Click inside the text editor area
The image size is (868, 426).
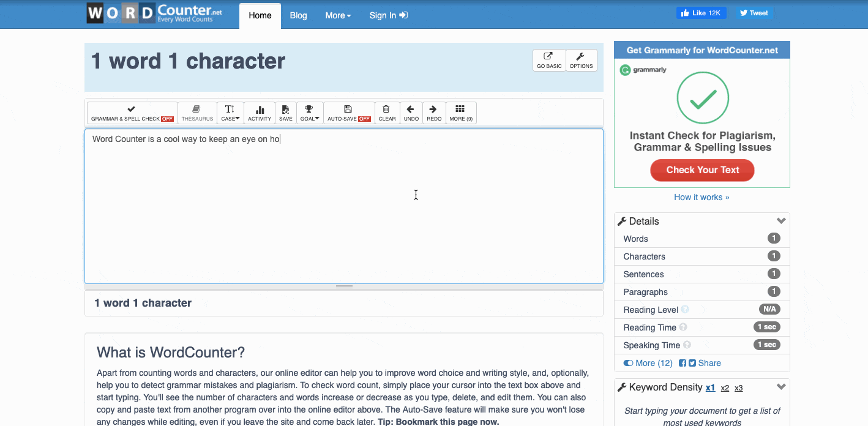pyautogui.click(x=344, y=206)
